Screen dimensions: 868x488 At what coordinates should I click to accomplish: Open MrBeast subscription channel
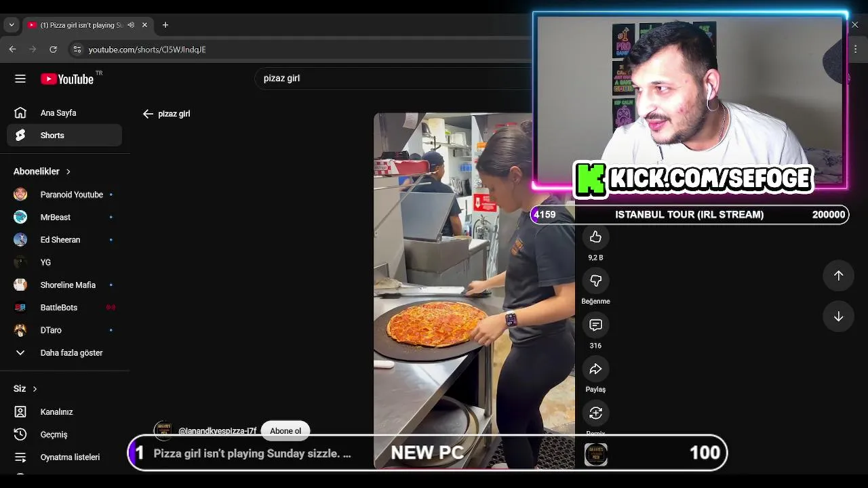tap(64, 217)
